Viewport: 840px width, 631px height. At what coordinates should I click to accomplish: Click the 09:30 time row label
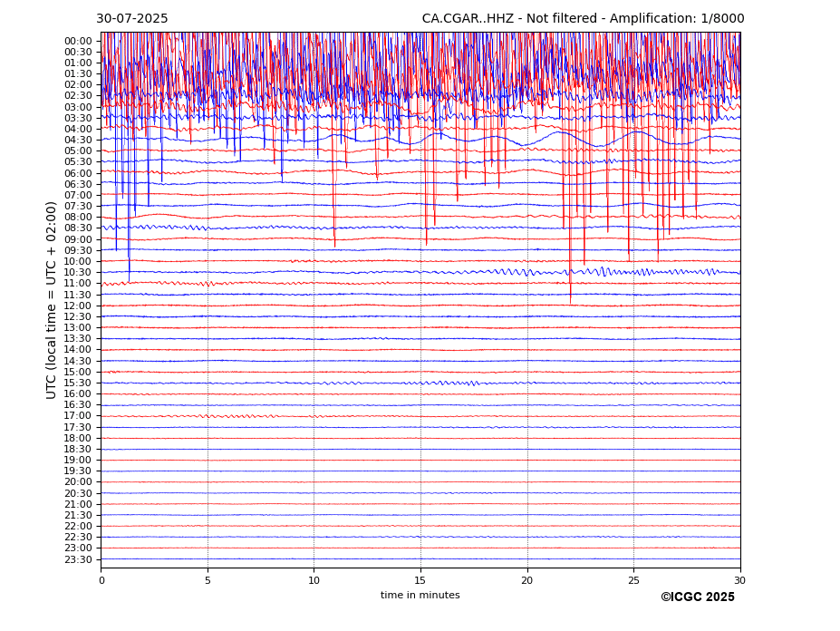point(78,250)
